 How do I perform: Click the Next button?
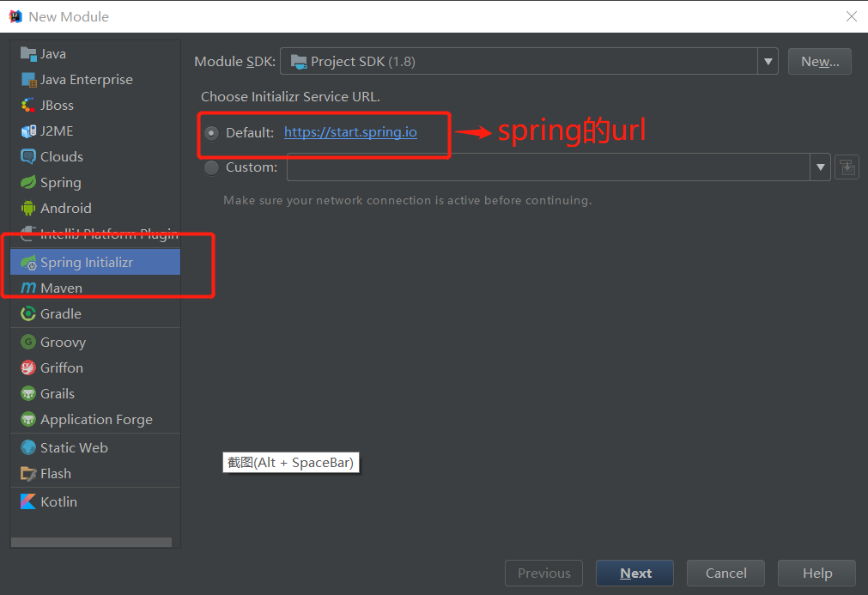[635, 573]
